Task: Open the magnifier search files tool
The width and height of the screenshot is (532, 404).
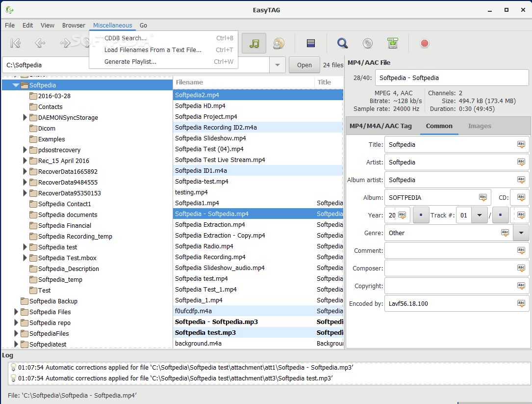Action: coord(342,43)
